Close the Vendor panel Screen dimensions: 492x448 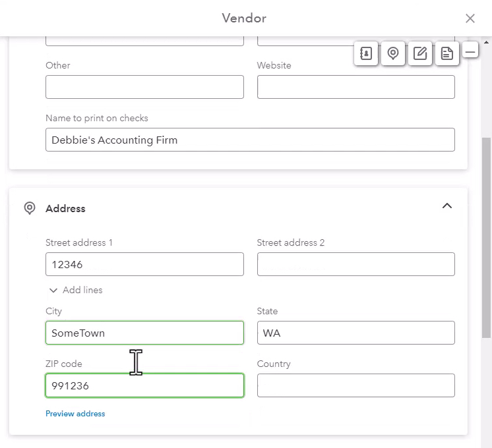click(x=470, y=18)
